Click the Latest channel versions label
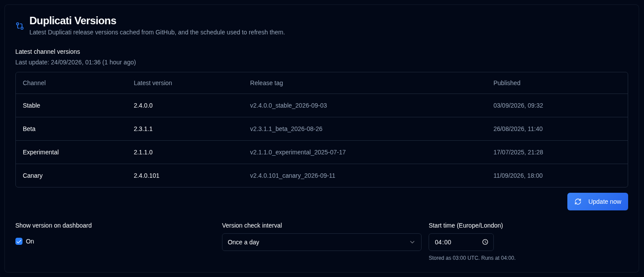Image resolution: width=644 pixels, height=277 pixels. [x=48, y=52]
